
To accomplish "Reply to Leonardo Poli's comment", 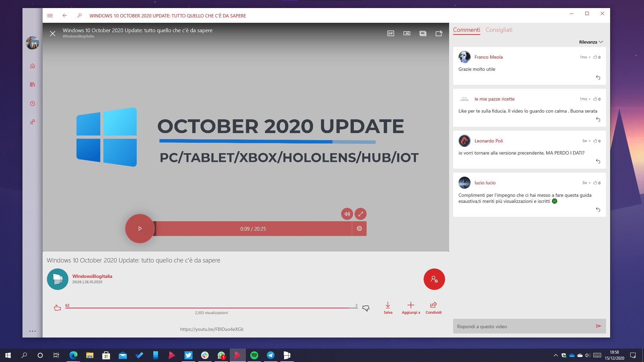I will click(598, 161).
